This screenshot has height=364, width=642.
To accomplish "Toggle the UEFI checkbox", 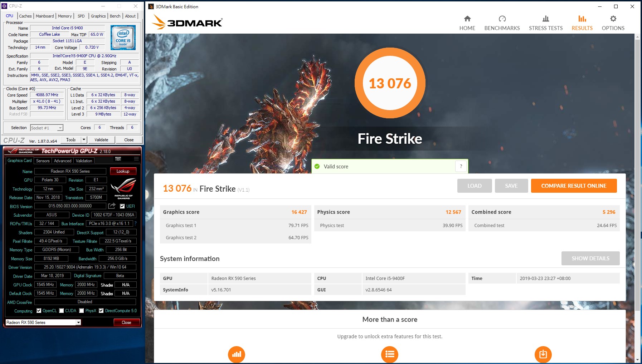I will point(122,206).
